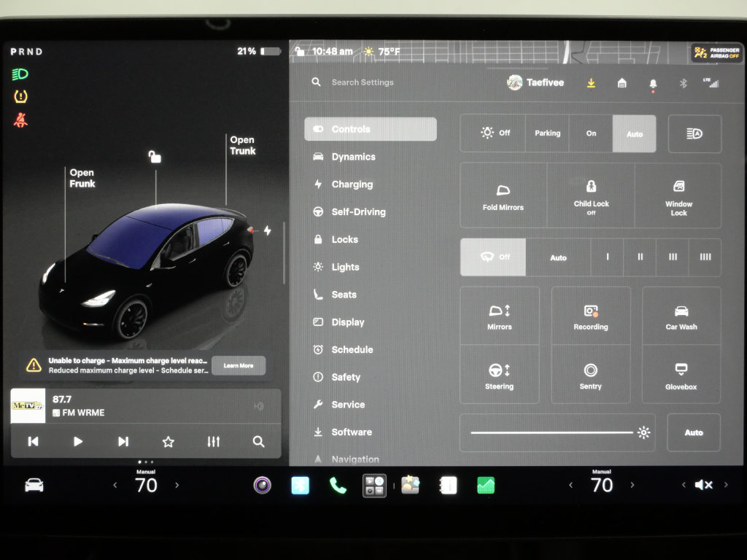Open the Mirrors adjustment control
This screenshot has width=747, height=560.
point(499,316)
